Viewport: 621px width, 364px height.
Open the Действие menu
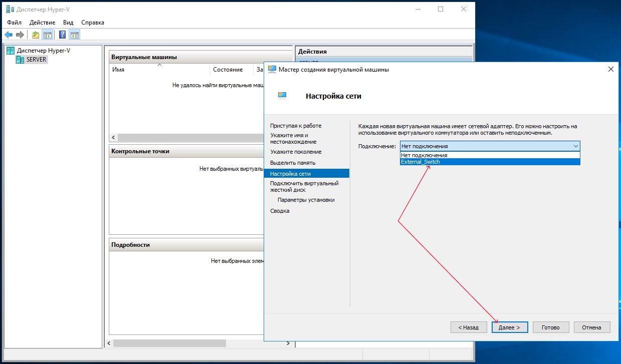coord(43,23)
